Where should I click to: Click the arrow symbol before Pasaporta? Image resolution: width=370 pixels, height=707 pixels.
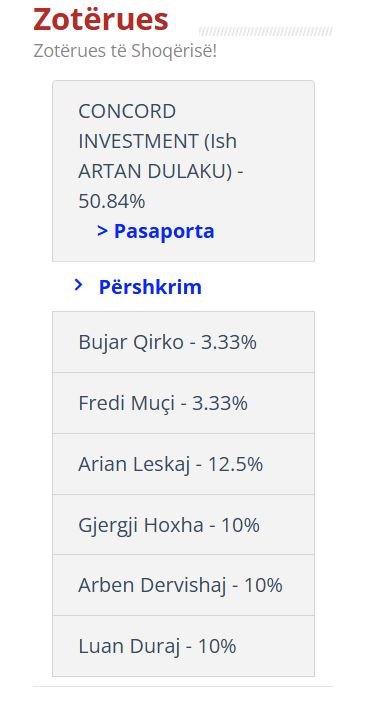pyautogui.click(x=102, y=231)
